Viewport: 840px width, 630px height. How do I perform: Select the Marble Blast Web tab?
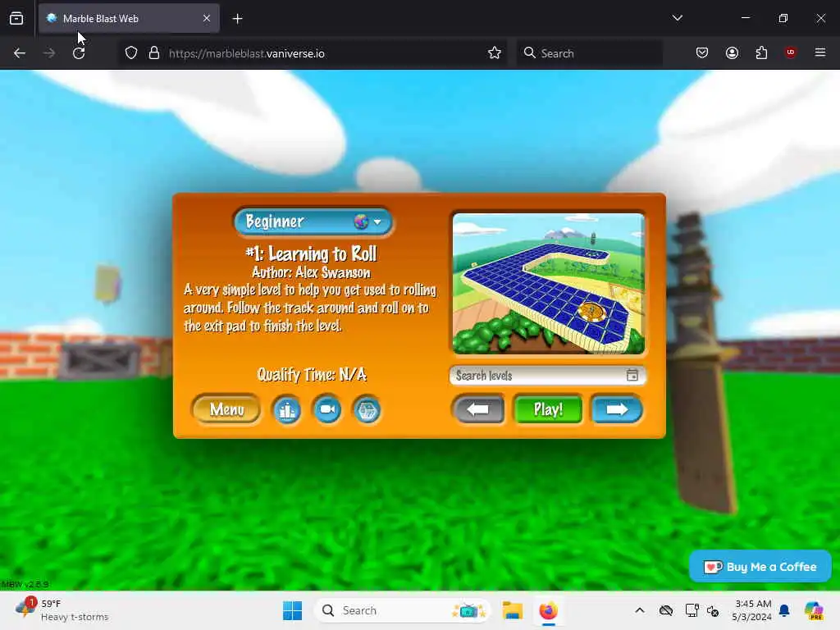point(129,18)
